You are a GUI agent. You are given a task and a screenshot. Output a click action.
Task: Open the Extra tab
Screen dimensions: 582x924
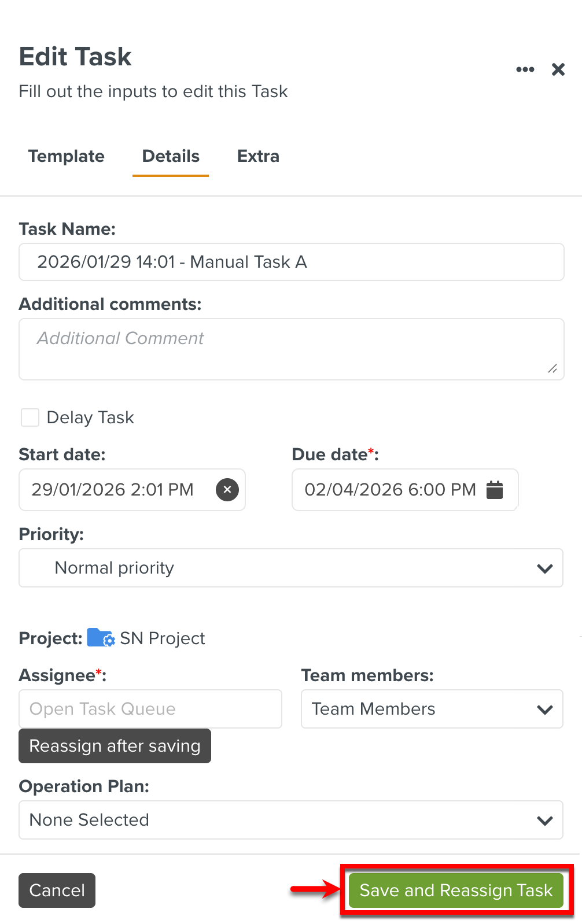[257, 156]
